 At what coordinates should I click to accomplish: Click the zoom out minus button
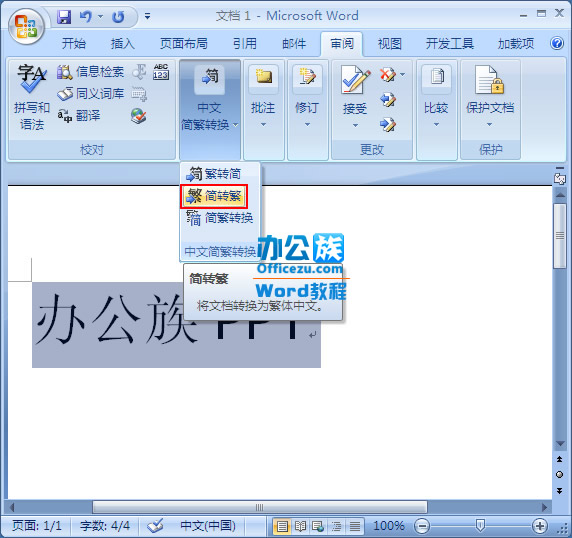click(422, 526)
